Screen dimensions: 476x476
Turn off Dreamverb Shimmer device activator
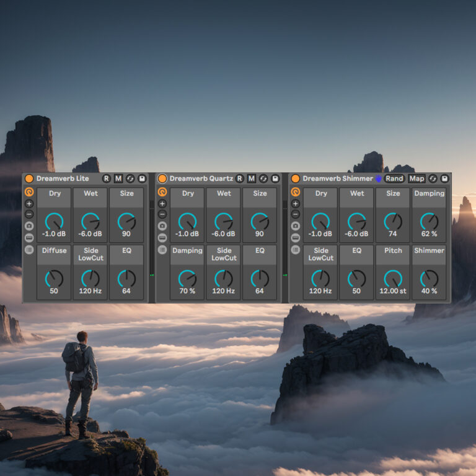pos(296,178)
